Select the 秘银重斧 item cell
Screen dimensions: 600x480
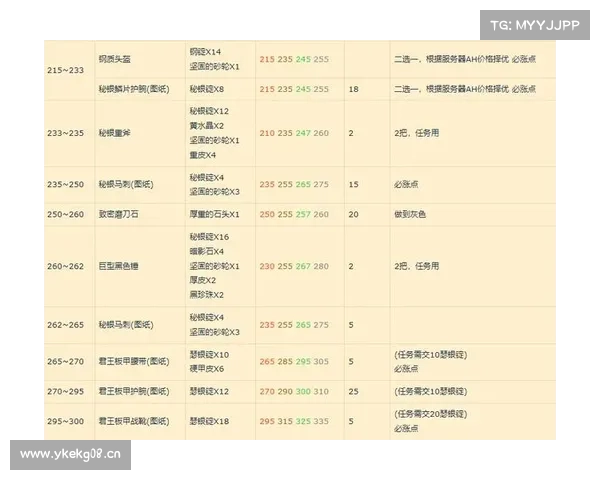pyautogui.click(x=118, y=132)
